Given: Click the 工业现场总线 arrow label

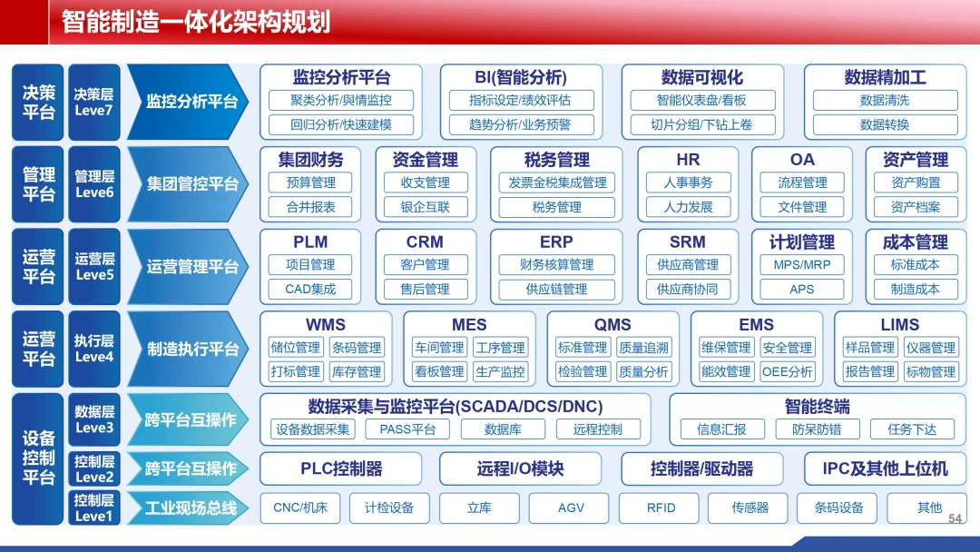Looking at the screenshot, I should coord(188,508).
